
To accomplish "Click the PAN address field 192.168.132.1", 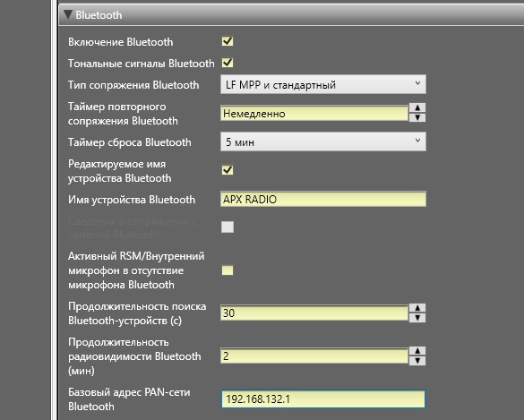I will (323, 399).
